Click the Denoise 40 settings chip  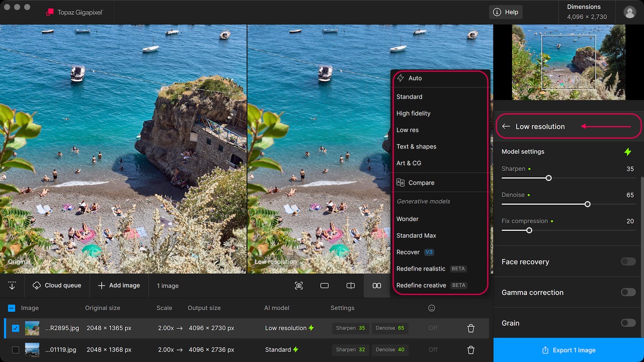(390, 349)
